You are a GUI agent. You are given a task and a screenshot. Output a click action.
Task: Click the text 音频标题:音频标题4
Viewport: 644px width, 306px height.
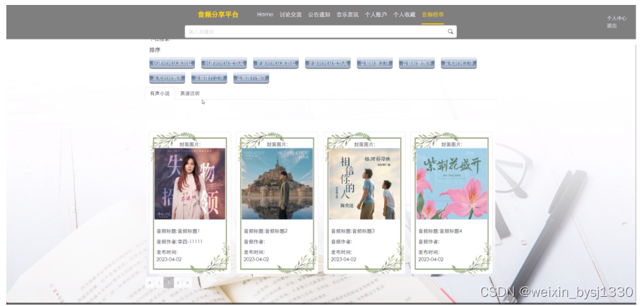coord(440,231)
